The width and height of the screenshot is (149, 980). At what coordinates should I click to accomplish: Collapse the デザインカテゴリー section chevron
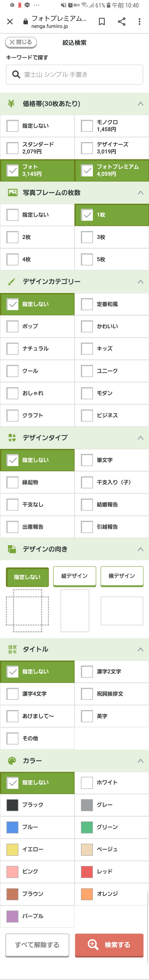tap(140, 282)
